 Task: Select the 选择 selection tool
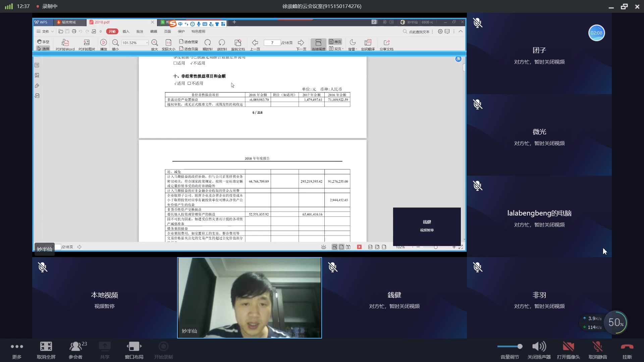coord(43,49)
